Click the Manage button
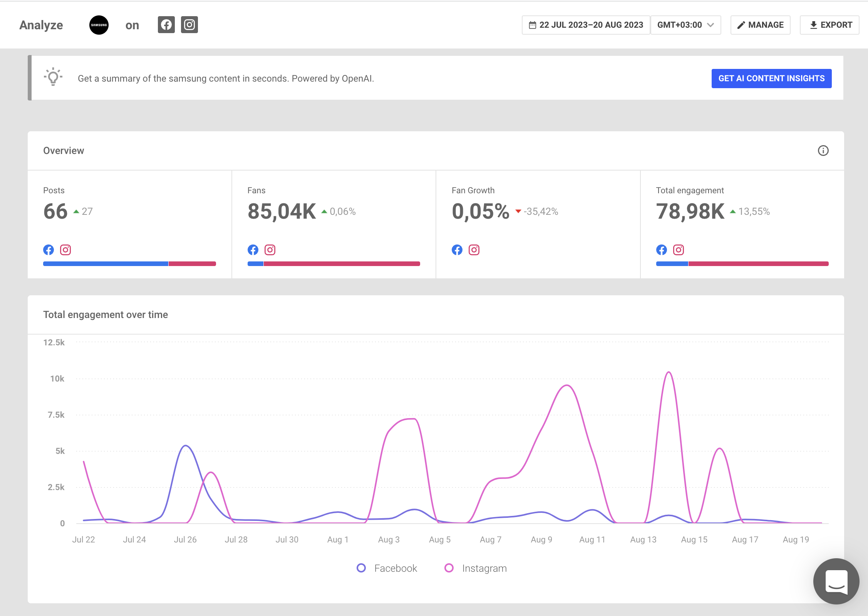 coord(761,25)
